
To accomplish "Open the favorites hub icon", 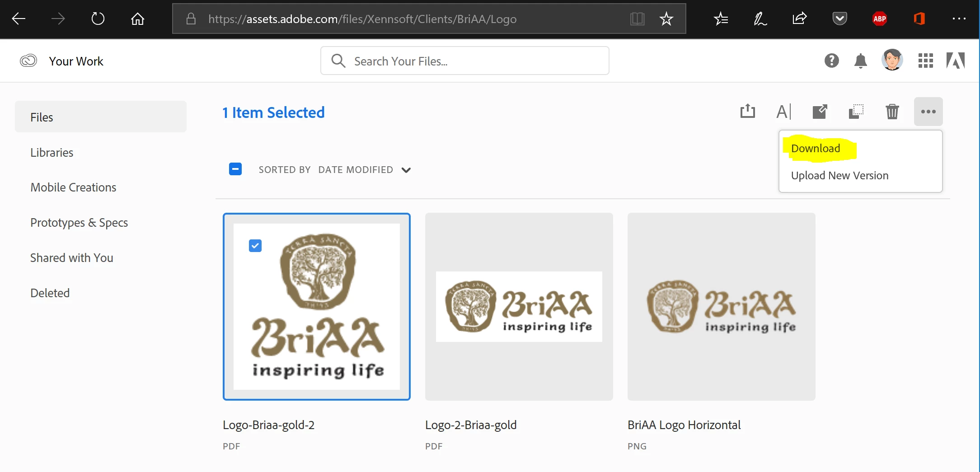I will pos(721,19).
